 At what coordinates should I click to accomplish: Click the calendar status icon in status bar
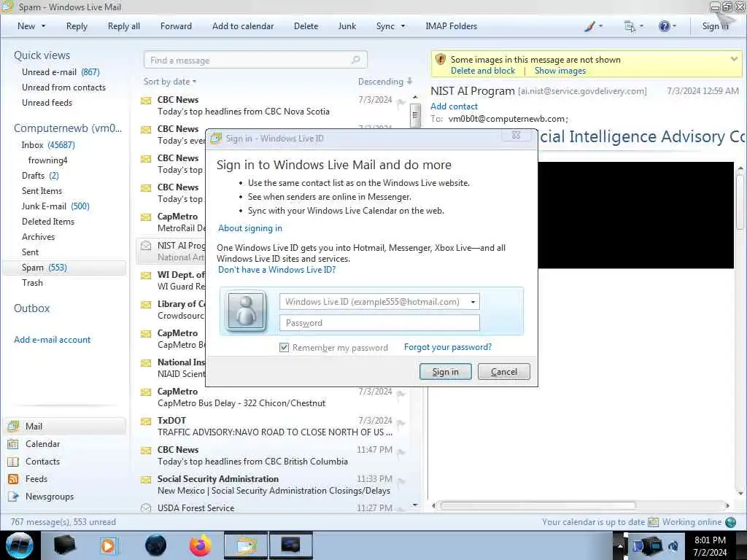pyautogui.click(x=653, y=522)
